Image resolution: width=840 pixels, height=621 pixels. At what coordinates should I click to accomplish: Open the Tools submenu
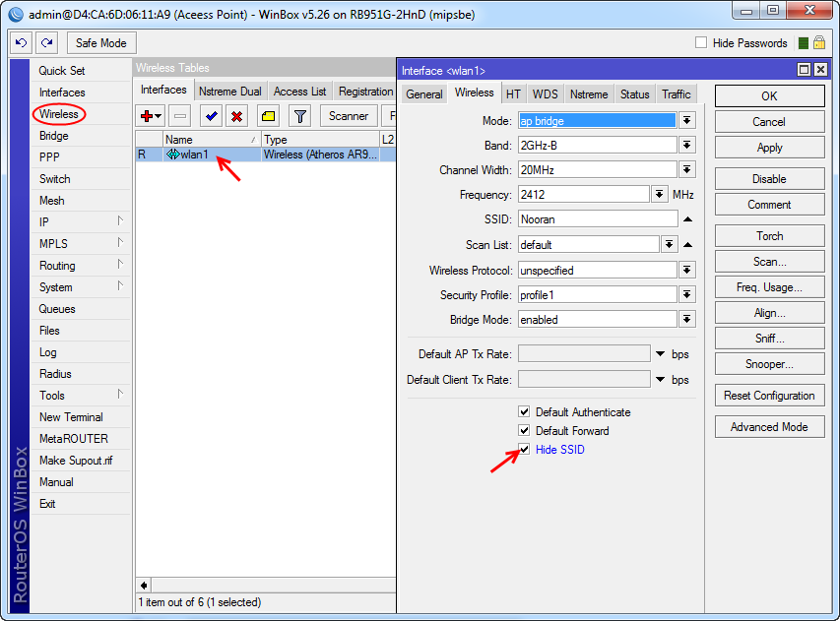[x=81, y=395]
